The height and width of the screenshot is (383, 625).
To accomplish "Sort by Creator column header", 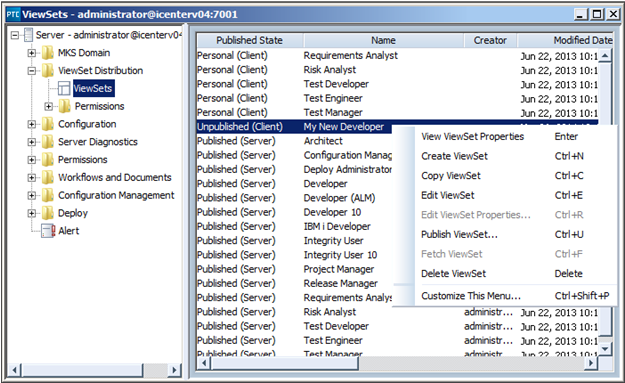I will pos(490,40).
